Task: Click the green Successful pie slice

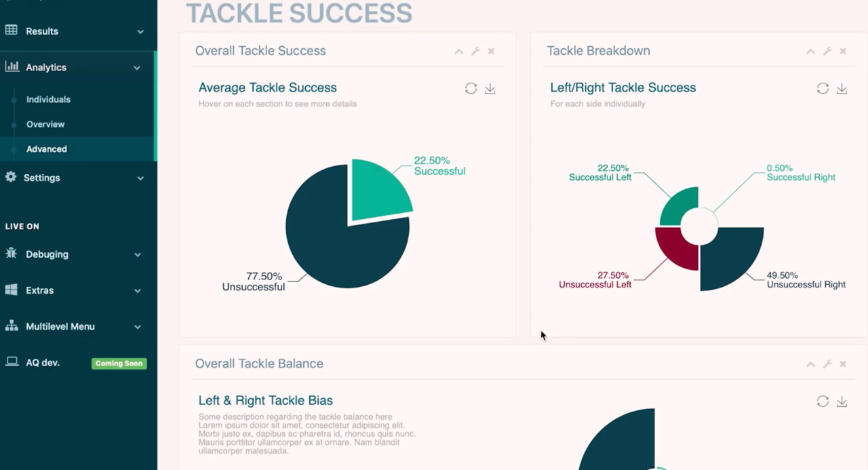Action: [x=378, y=190]
